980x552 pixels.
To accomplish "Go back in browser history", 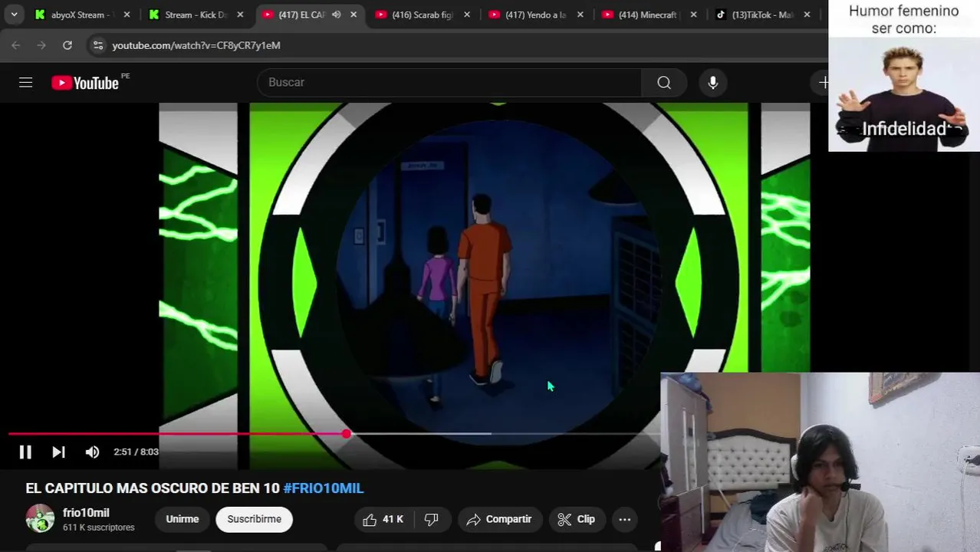I will coord(16,45).
